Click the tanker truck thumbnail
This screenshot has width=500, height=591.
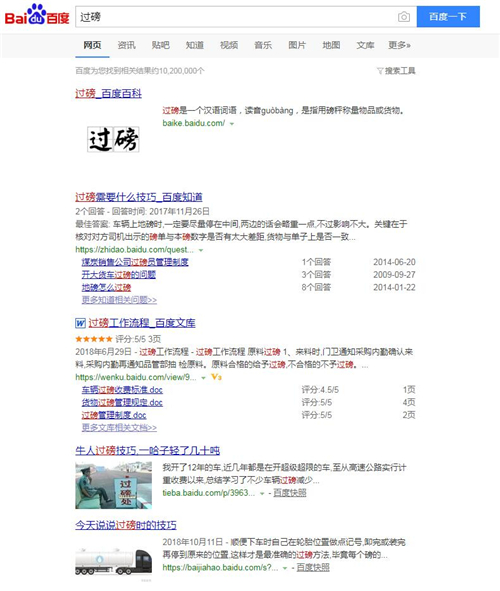click(x=113, y=561)
